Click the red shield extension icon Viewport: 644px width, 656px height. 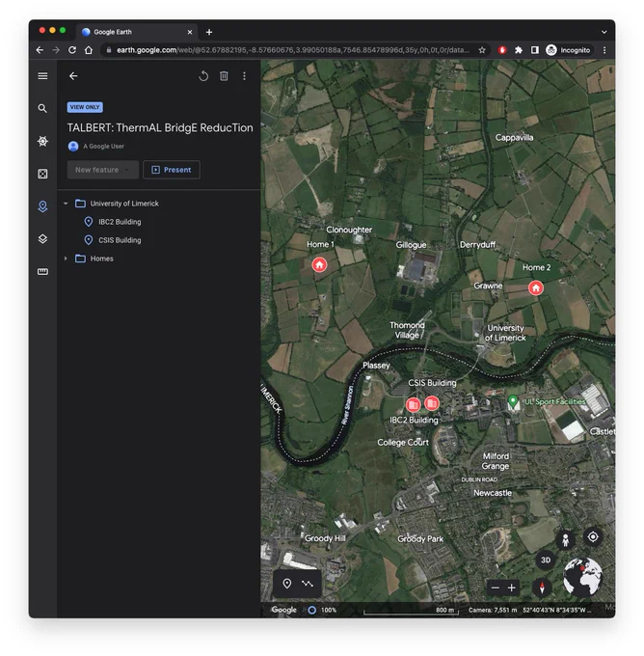click(x=502, y=50)
